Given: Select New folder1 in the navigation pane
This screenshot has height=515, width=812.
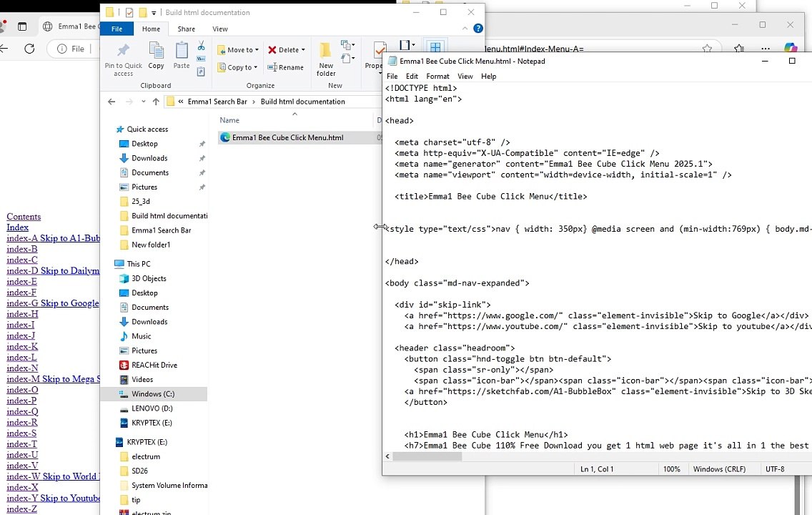Looking at the screenshot, I should click(151, 245).
